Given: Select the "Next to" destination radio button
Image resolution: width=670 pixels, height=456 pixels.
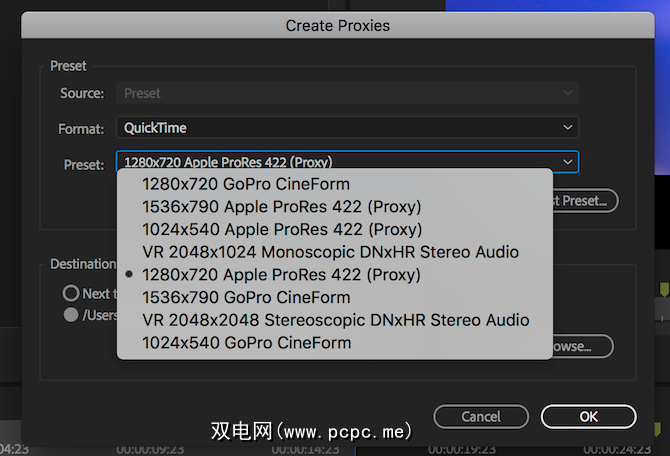Looking at the screenshot, I should tap(71, 294).
